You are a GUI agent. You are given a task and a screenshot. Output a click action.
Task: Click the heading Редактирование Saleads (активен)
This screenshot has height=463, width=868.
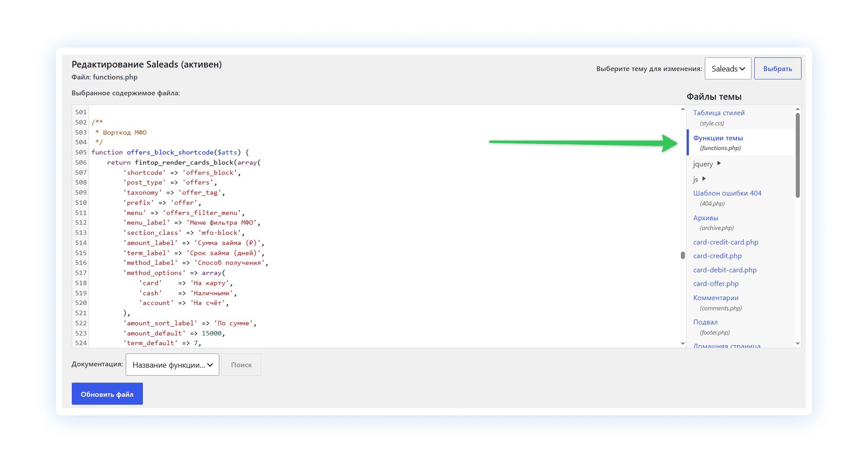(x=147, y=64)
